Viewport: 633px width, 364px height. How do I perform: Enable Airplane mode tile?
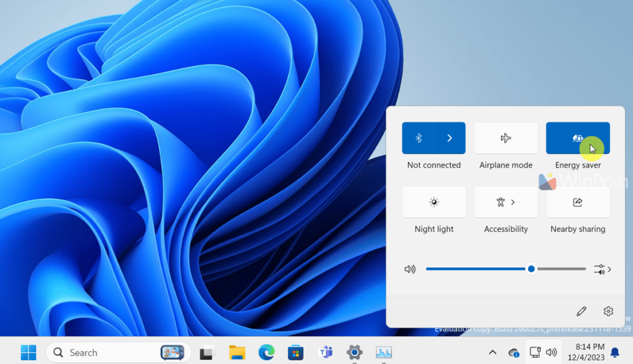[x=506, y=138]
